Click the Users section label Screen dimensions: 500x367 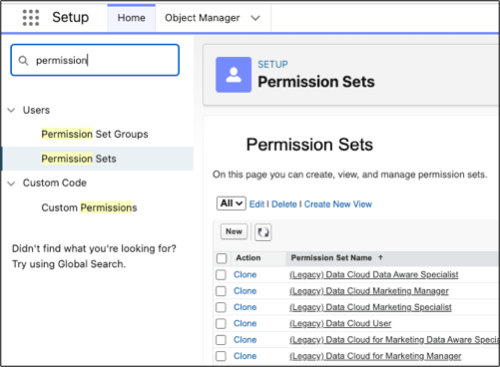click(x=36, y=110)
